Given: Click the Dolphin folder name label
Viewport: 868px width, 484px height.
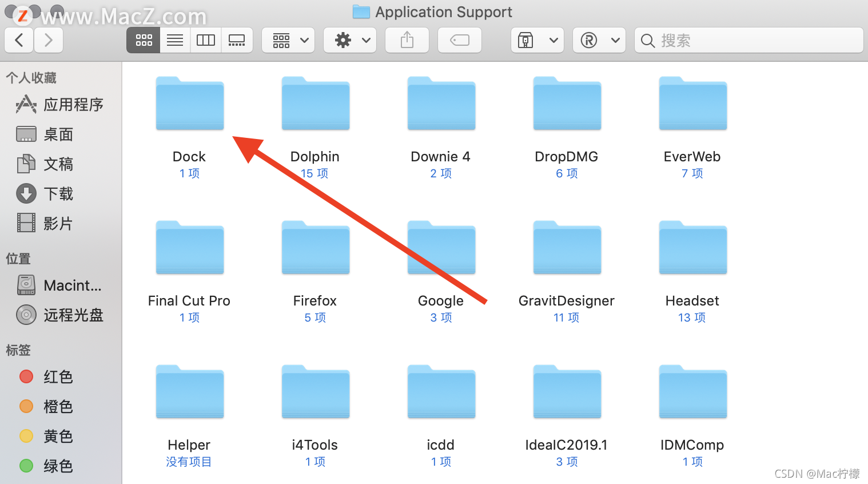Looking at the screenshot, I should pyautogui.click(x=315, y=157).
